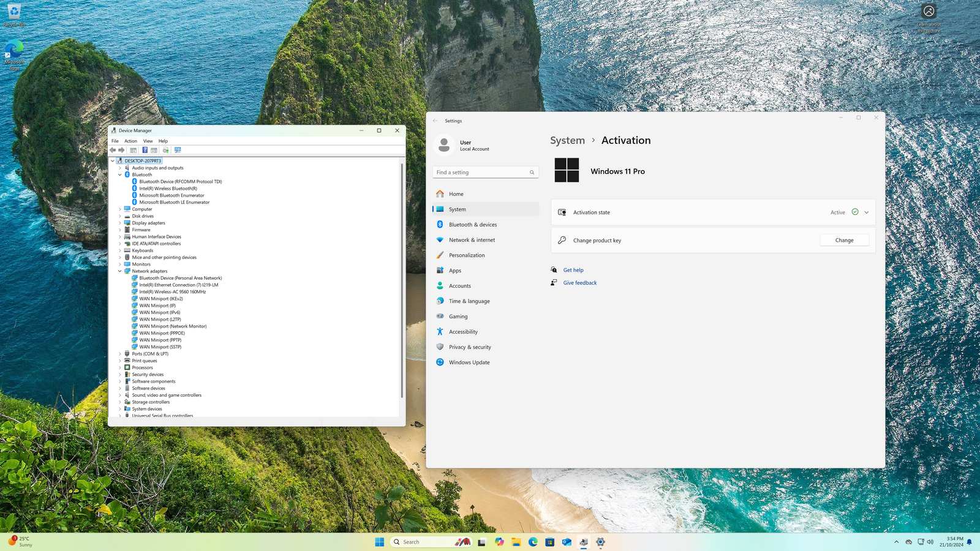Go to Settings Home page

click(x=486, y=194)
